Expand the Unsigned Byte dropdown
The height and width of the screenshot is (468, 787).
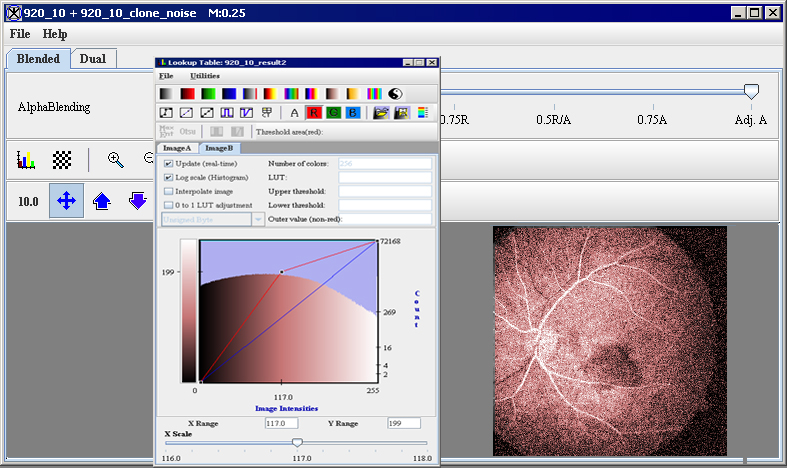pyautogui.click(x=258, y=218)
